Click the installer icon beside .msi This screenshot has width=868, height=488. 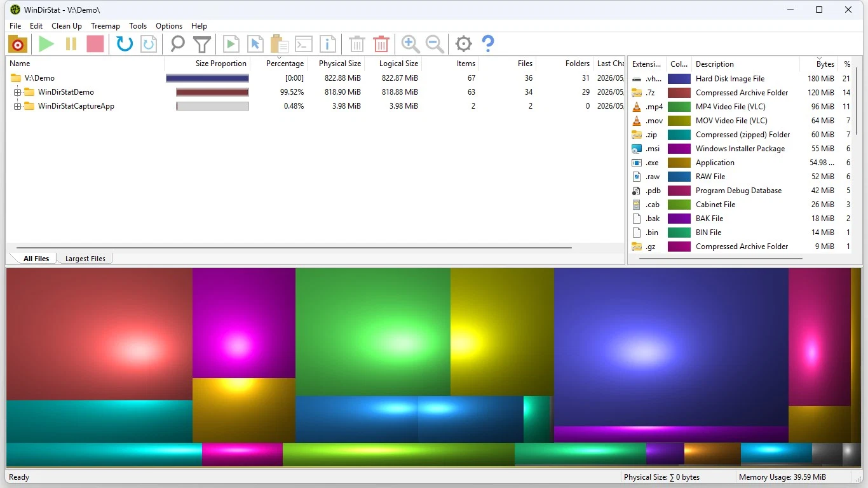coord(637,149)
